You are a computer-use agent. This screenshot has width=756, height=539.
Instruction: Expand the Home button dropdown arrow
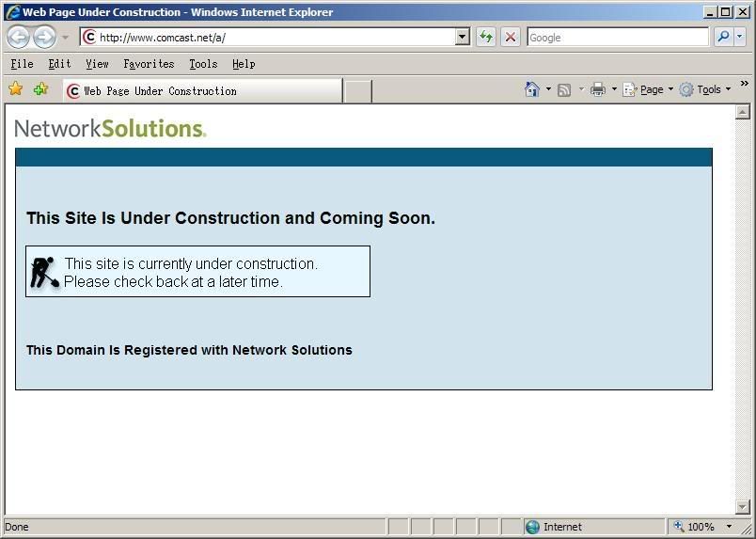(x=548, y=89)
